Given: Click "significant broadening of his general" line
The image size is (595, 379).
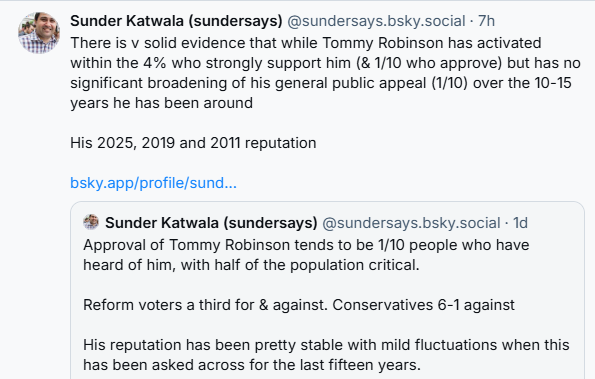Looking at the screenshot, I should pos(321,83).
